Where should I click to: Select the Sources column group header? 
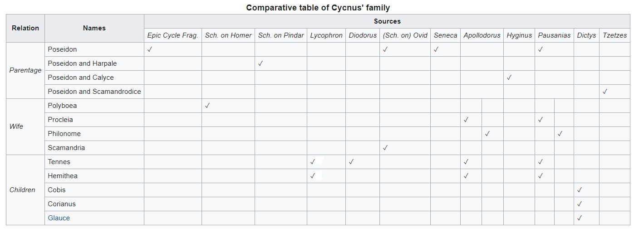coord(387,21)
